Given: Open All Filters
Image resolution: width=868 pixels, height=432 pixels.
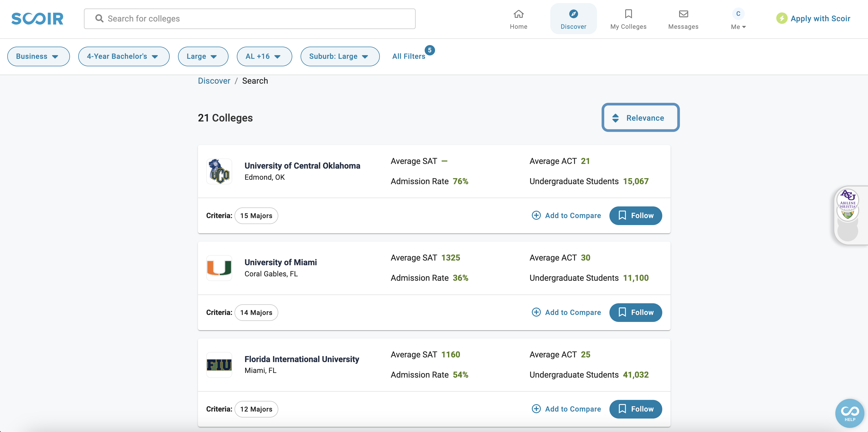Looking at the screenshot, I should [x=408, y=56].
